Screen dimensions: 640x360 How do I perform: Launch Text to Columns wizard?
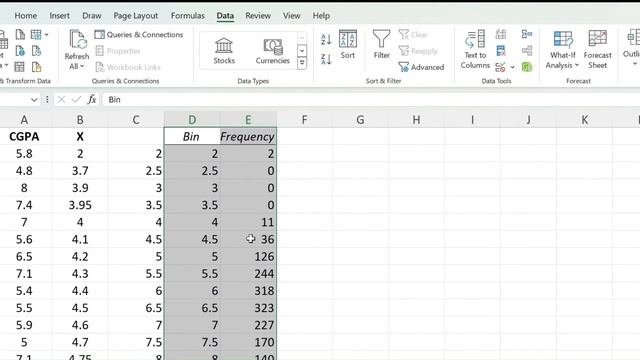475,50
